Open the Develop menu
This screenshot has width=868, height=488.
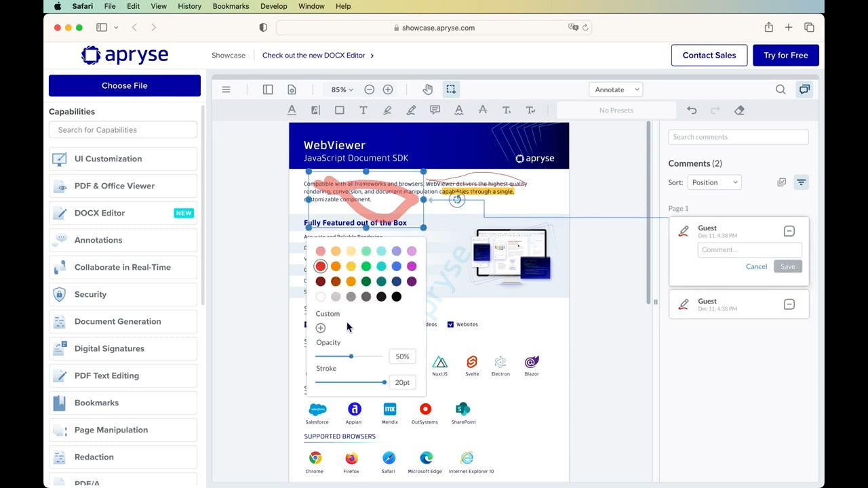coord(273,6)
